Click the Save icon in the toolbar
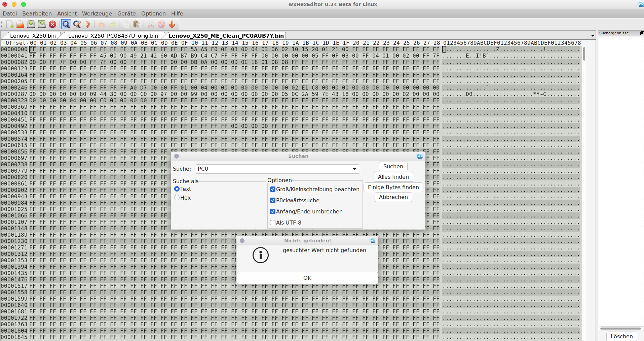 coord(31,24)
